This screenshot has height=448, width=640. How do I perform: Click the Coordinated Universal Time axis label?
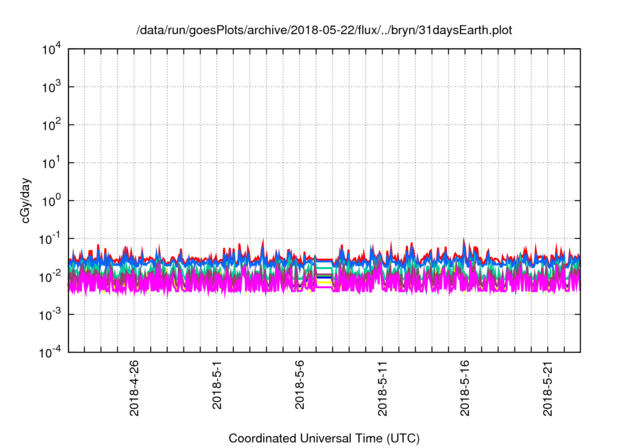tap(322, 438)
